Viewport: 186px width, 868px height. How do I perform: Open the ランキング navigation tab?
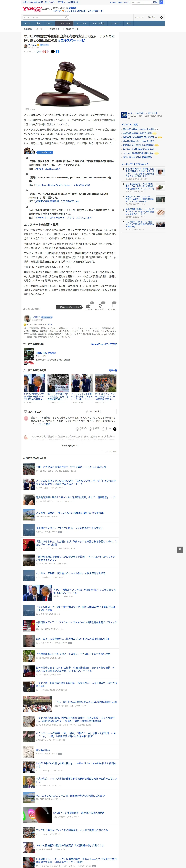115,24
